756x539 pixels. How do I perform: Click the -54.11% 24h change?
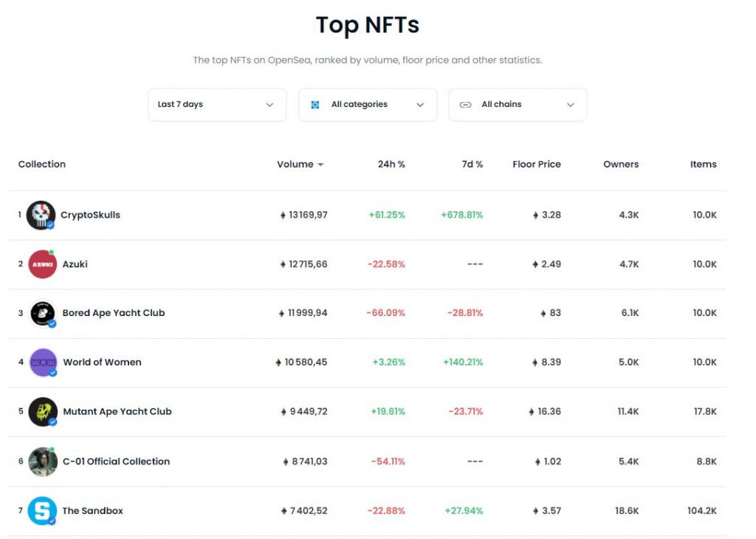point(388,462)
